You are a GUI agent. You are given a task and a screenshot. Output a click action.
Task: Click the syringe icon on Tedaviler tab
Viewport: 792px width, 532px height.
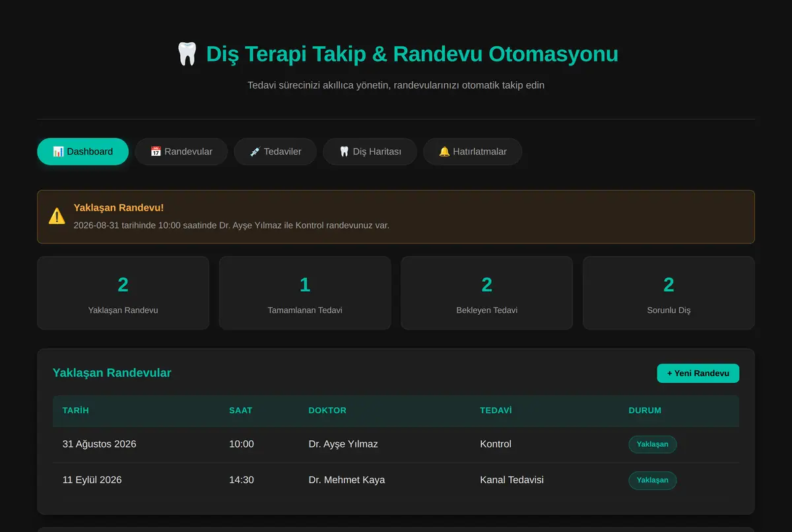(255, 151)
